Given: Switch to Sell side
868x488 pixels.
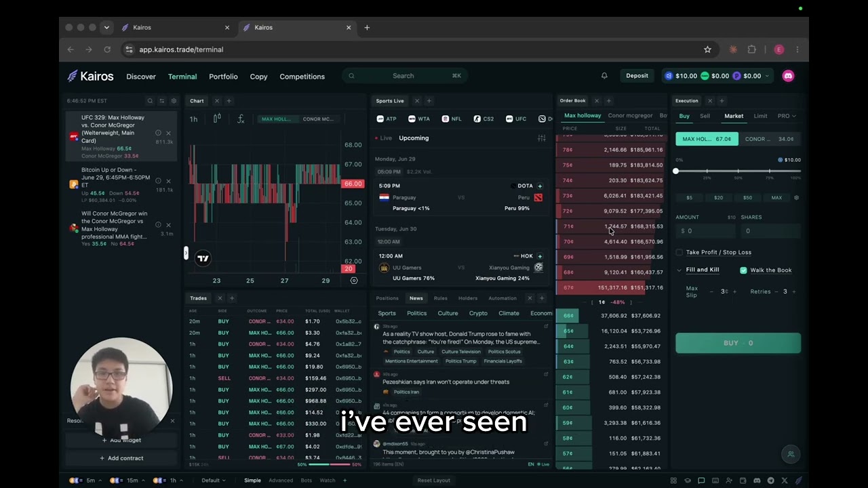Looking at the screenshot, I should [x=705, y=116].
